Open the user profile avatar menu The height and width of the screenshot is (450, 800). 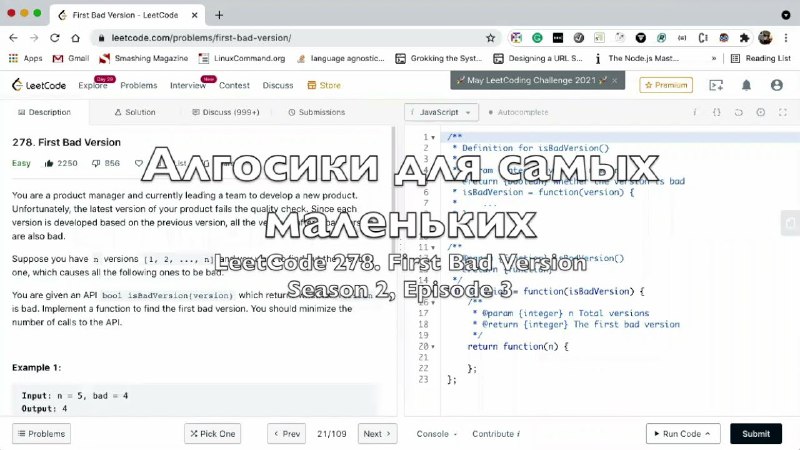pyautogui.click(x=777, y=85)
